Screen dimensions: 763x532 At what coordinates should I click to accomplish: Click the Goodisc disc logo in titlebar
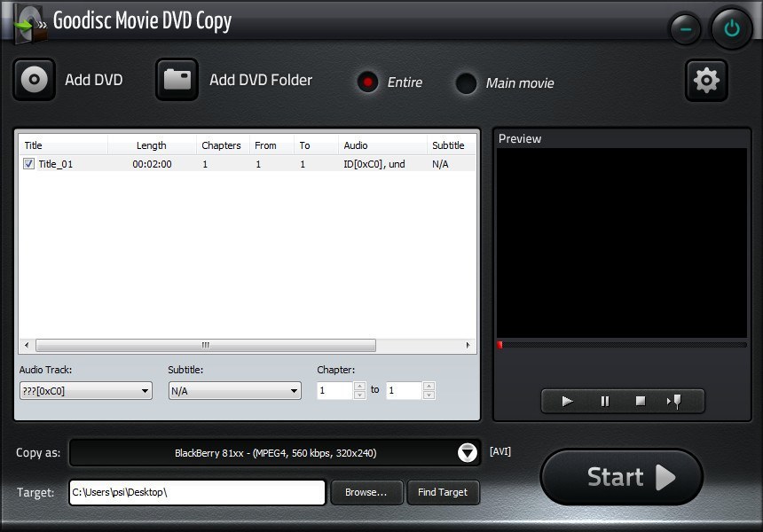pos(28,20)
